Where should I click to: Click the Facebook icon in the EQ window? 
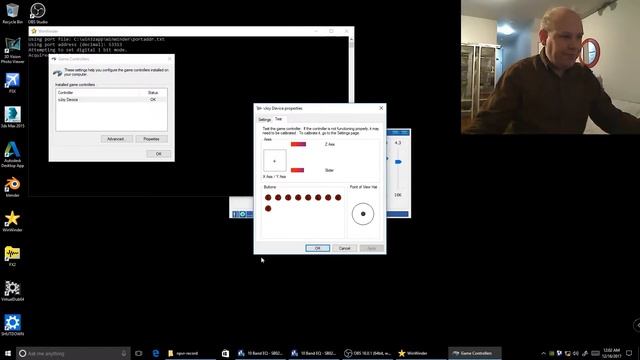pos(234,214)
